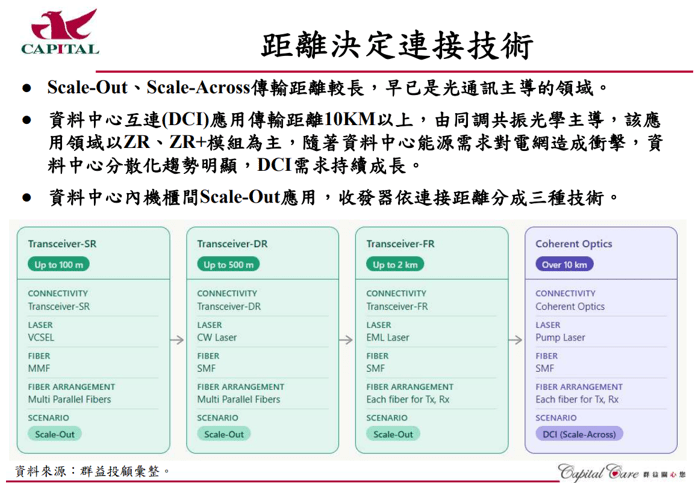Viewport: 698px width, 483px height.
Task: Click the Capital eagle logo
Action: tap(60, 31)
